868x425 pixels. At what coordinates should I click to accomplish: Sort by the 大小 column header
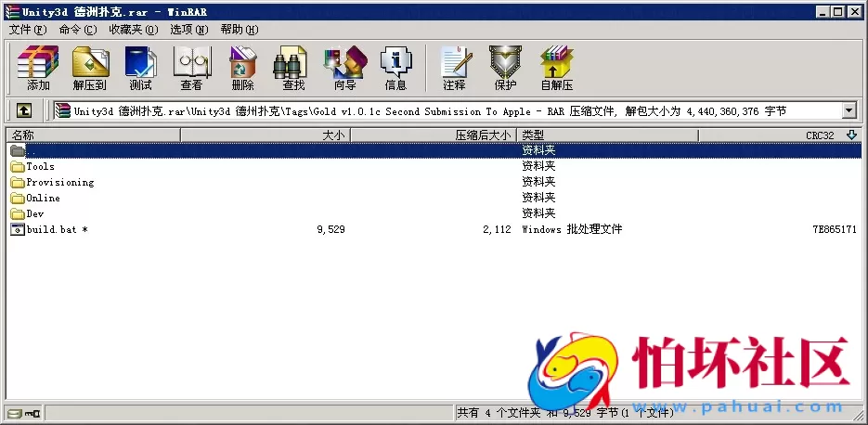pos(266,135)
